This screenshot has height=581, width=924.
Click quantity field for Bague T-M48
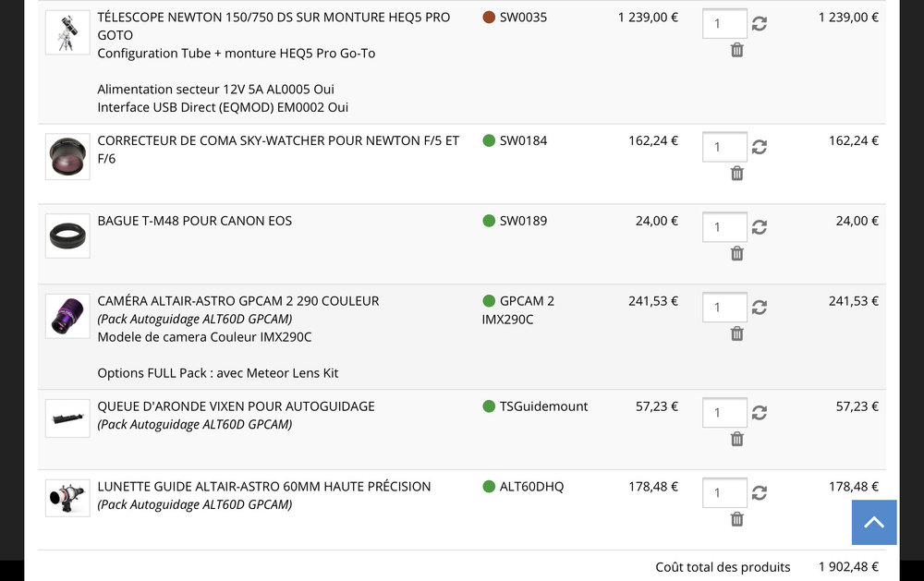pos(724,227)
